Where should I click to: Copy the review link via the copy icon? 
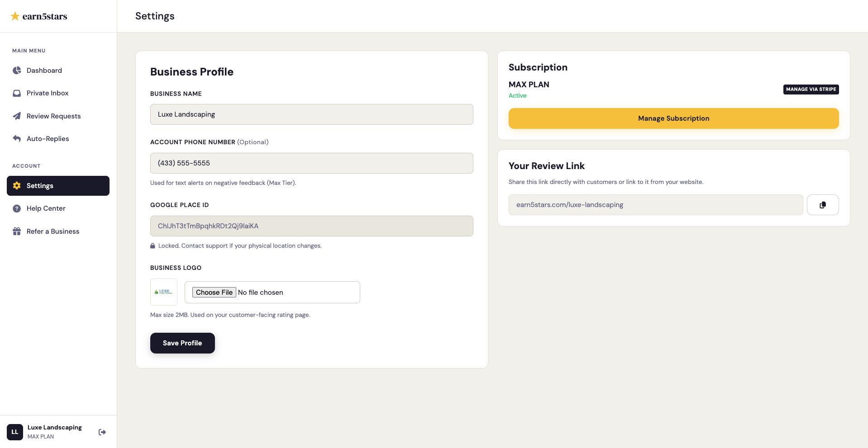pyautogui.click(x=823, y=205)
